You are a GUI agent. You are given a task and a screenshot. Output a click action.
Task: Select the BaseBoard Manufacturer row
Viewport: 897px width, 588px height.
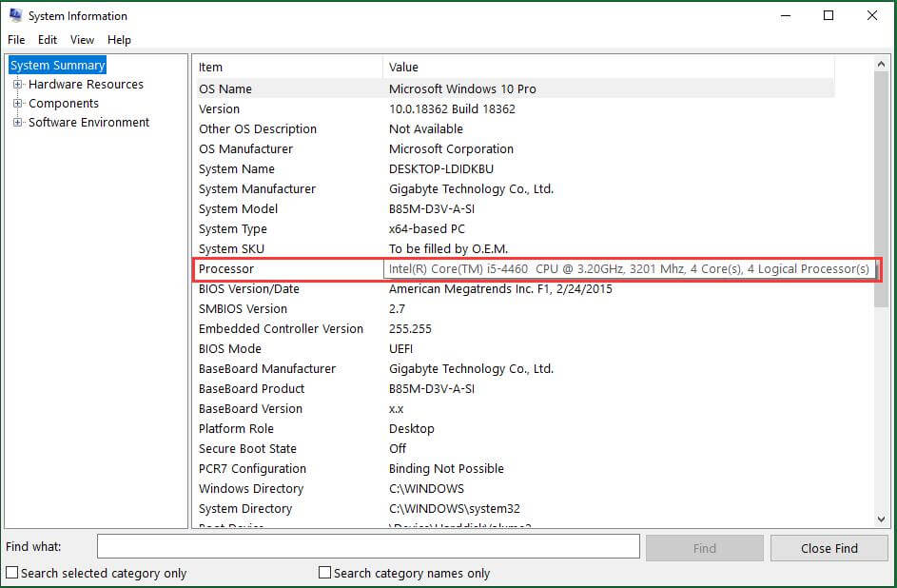click(515, 369)
